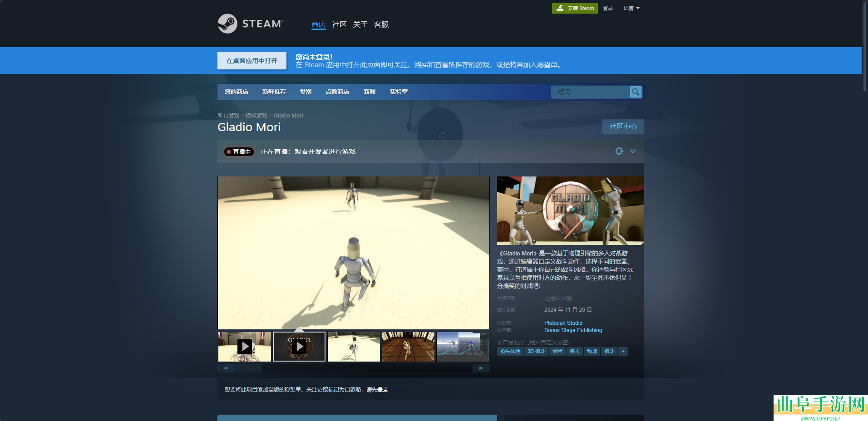Open the 商店 store menu
This screenshot has height=421, width=868.
click(319, 24)
